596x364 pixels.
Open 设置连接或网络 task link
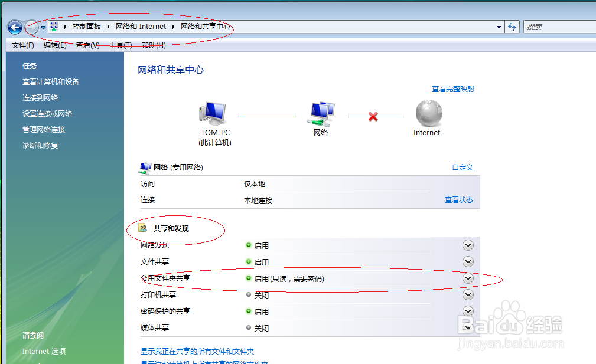pyautogui.click(x=47, y=113)
